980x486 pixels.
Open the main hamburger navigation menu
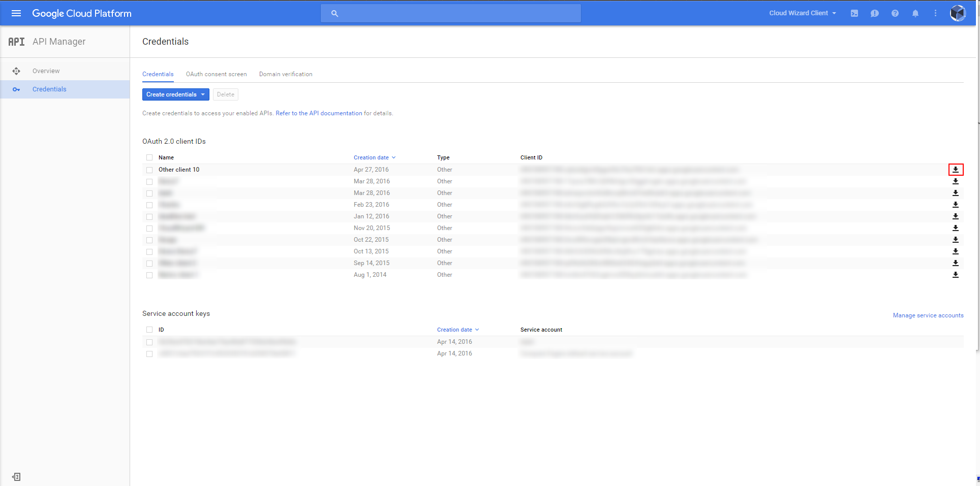[x=16, y=13]
